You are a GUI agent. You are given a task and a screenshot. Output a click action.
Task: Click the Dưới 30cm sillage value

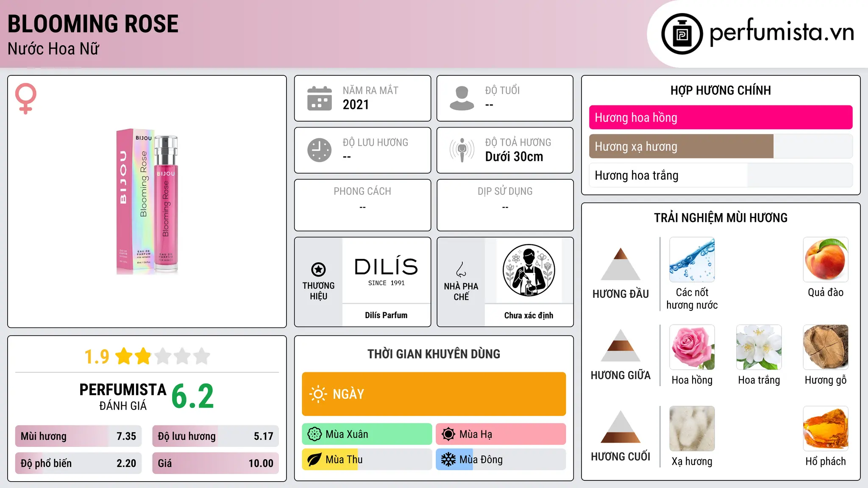pyautogui.click(x=514, y=157)
